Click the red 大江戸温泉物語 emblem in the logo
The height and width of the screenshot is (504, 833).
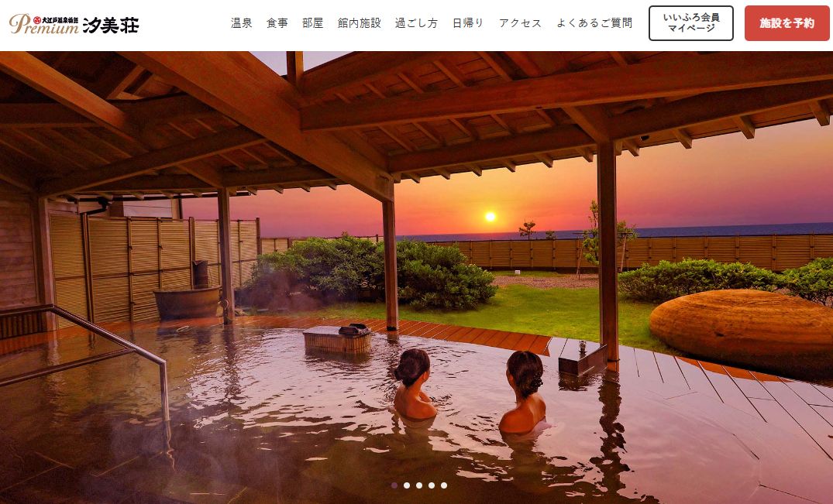coord(36,19)
